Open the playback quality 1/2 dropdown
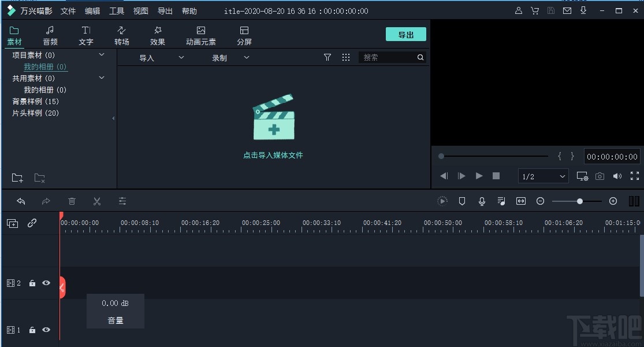This screenshot has width=644, height=347. tap(543, 176)
